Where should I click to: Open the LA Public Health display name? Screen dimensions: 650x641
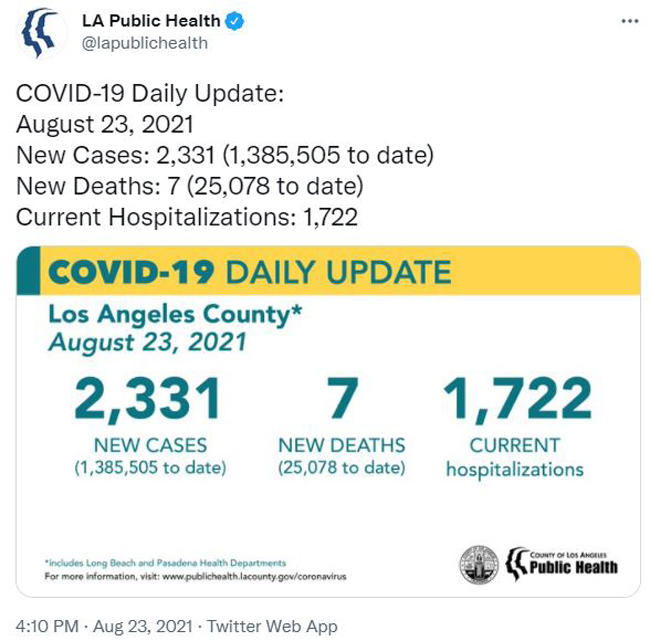pyautogui.click(x=151, y=21)
